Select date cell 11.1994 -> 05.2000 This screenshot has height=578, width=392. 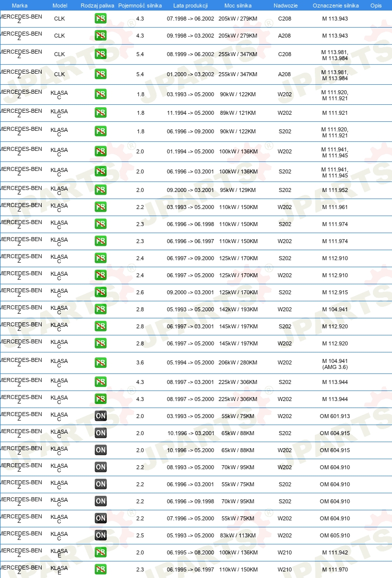point(190,113)
